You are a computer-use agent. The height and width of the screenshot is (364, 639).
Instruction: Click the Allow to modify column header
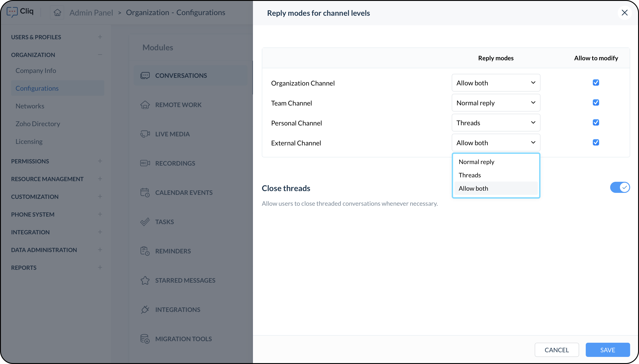tap(596, 58)
